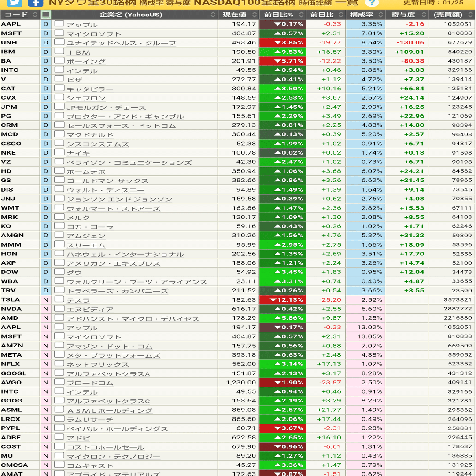476x476 pixels.
Task: Select the エヌビディア checkbox
Action: click(x=59, y=308)
